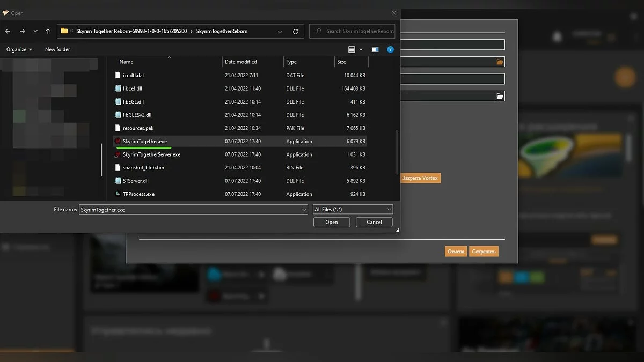Expand the recent locations dropdown
Viewport: 644px width, 362px height.
(35, 32)
